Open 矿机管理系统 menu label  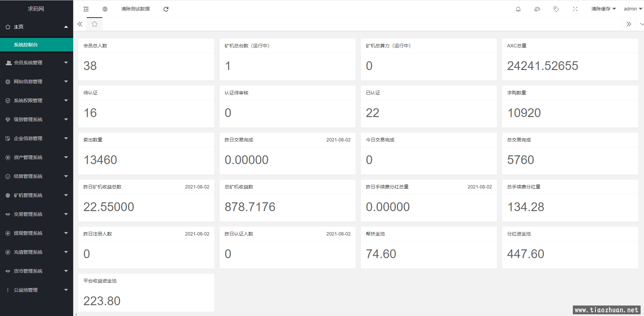tap(28, 195)
